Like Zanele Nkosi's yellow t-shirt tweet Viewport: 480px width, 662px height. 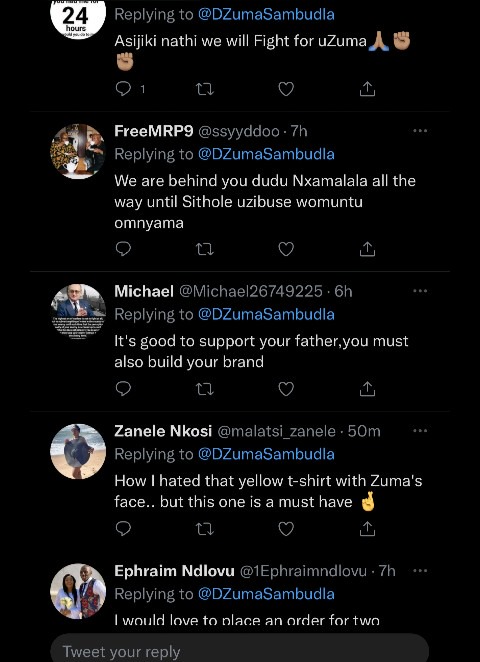[x=286, y=529]
